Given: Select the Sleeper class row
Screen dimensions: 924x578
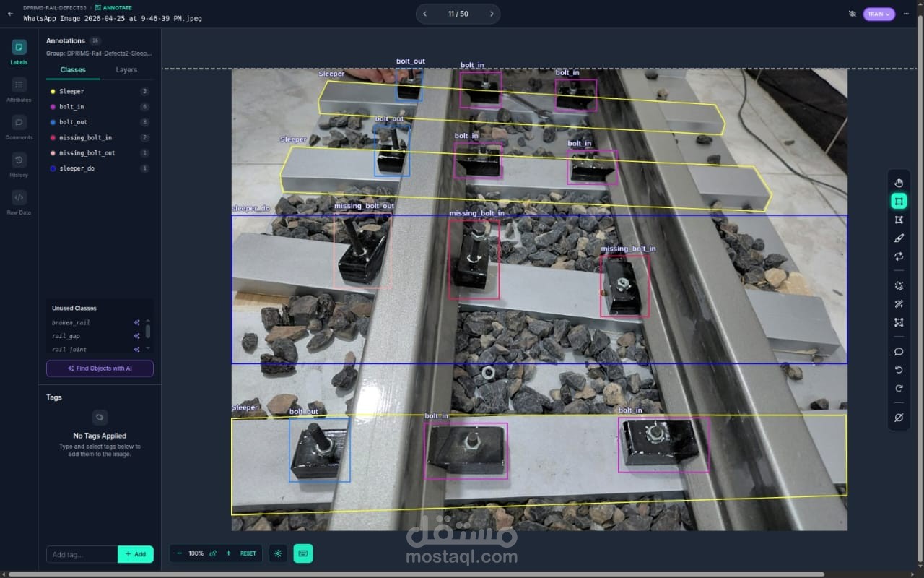Looking at the screenshot, I should 100,92.
